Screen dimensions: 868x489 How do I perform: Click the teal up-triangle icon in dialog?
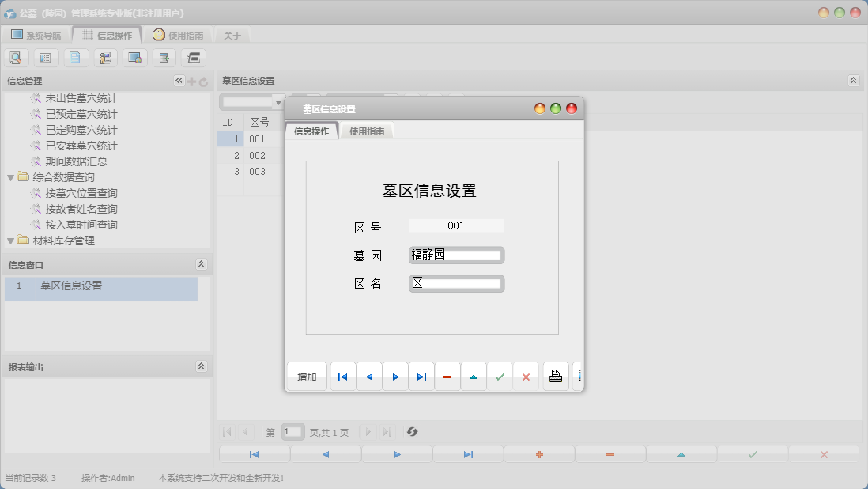pos(474,377)
